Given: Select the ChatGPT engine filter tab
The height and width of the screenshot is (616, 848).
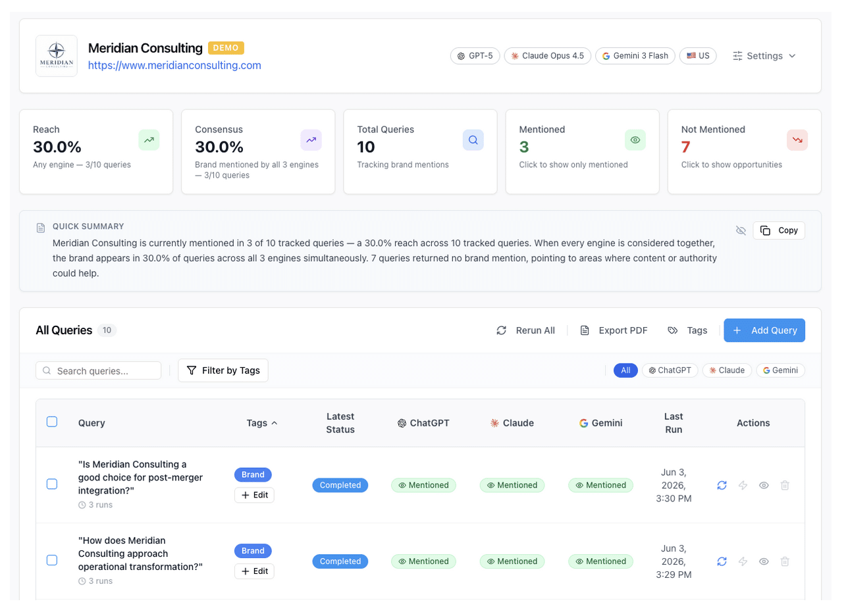Looking at the screenshot, I should pos(670,371).
